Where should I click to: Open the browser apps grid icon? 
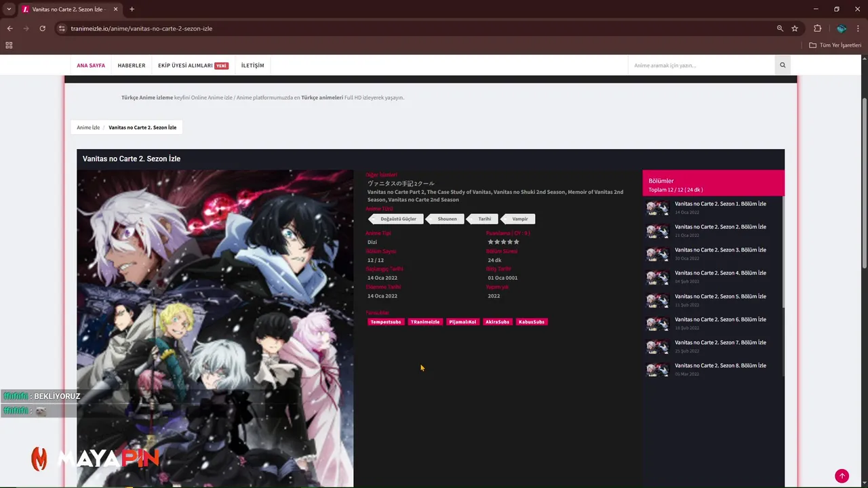click(9, 45)
